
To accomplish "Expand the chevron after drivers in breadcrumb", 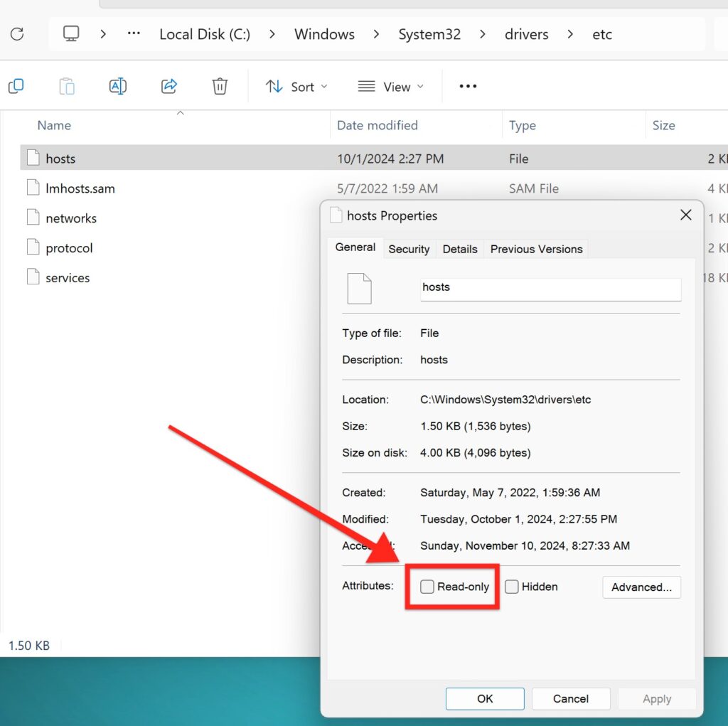I will click(x=570, y=34).
